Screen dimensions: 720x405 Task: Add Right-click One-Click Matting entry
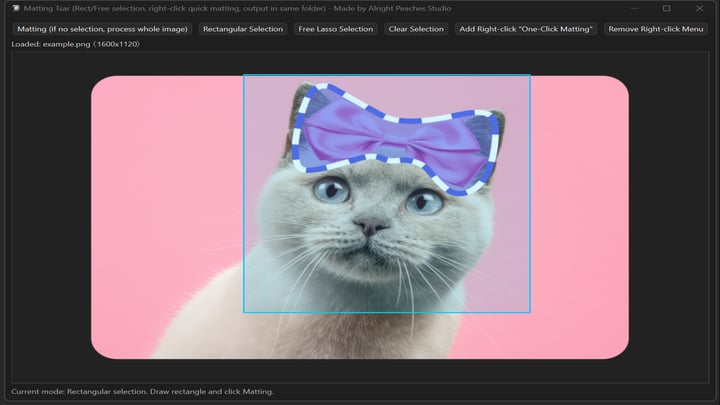[526, 29]
